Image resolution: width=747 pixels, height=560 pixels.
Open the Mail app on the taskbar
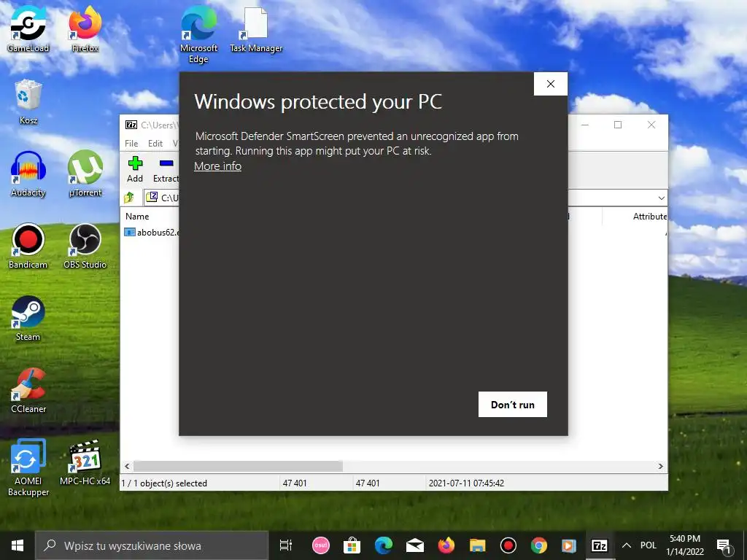pos(415,545)
